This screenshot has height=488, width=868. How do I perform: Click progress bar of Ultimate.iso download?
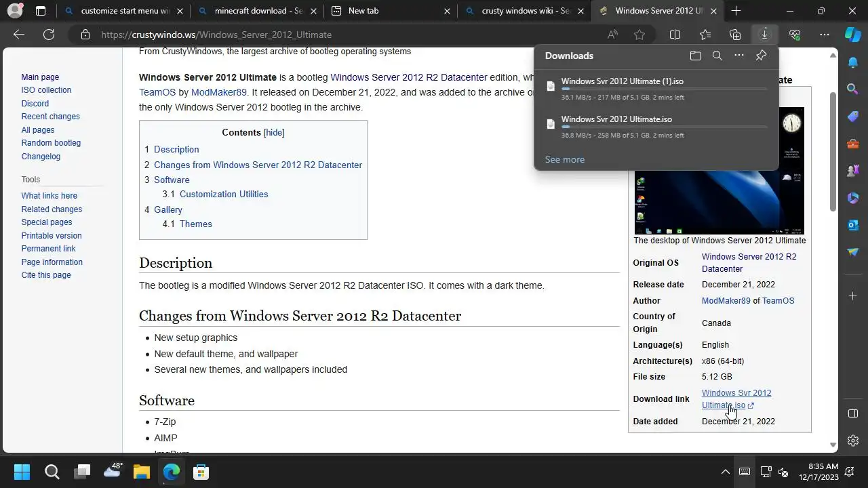pos(664,127)
